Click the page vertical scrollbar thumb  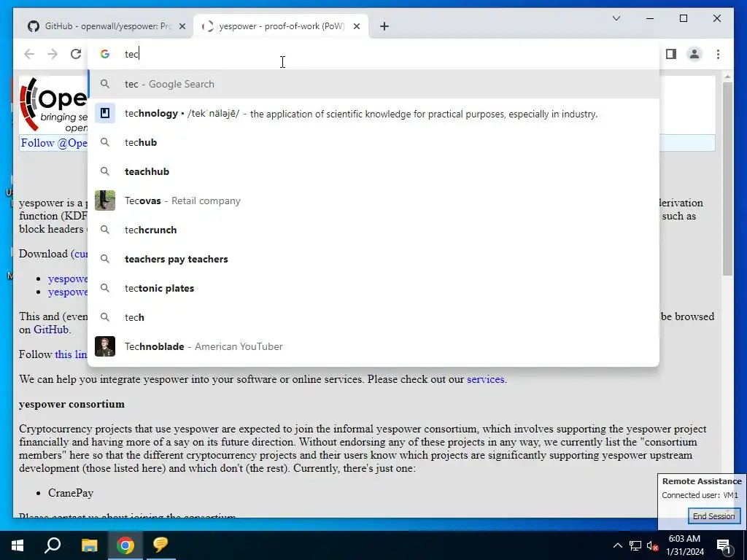[x=727, y=179]
